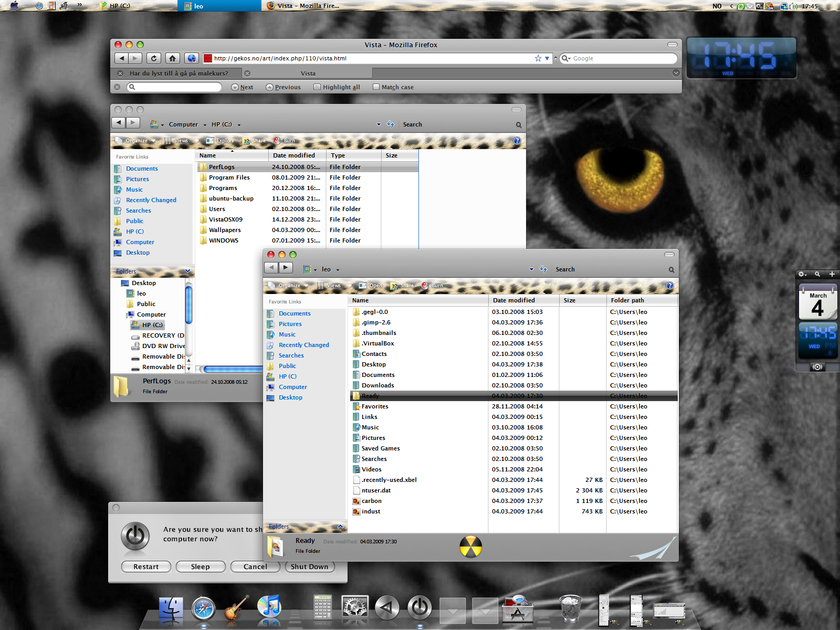Launch Safari compass icon in dock
This screenshot has height=630, width=840.
203,609
